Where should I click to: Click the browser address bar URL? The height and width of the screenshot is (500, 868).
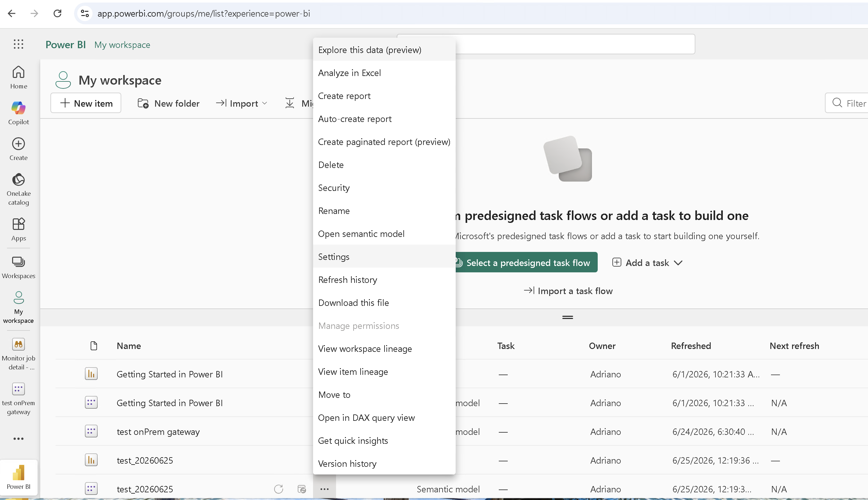coord(204,13)
